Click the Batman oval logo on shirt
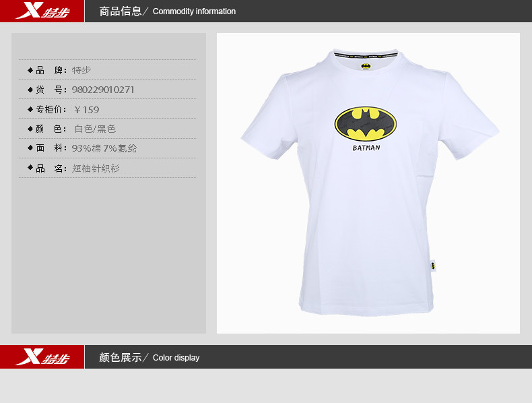532x403 pixels. [366, 124]
